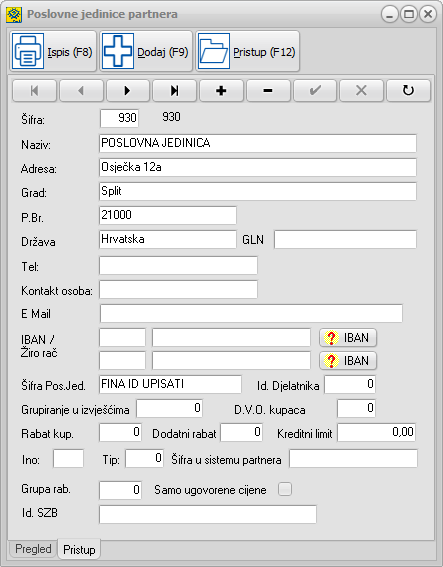Open Pristup (F12) folder button

[248, 51]
